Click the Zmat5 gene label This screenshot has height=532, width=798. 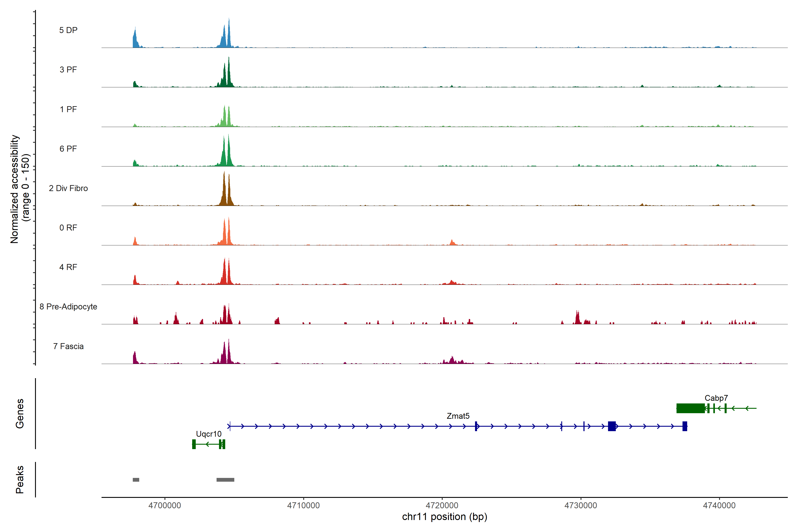[458, 416]
